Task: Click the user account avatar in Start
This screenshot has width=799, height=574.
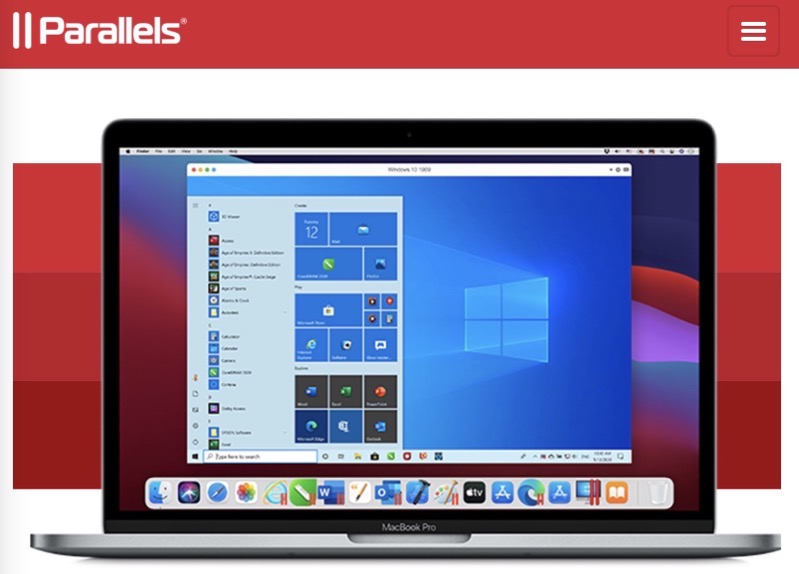Action: tap(196, 378)
